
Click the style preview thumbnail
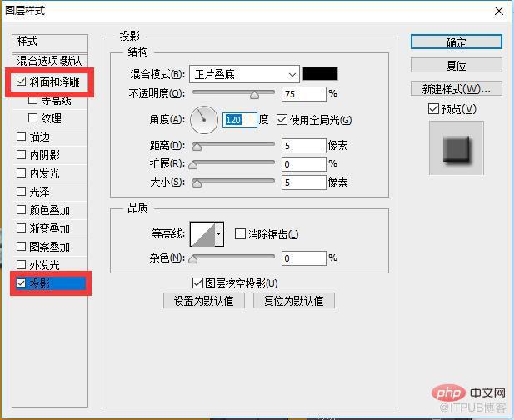[x=457, y=147]
